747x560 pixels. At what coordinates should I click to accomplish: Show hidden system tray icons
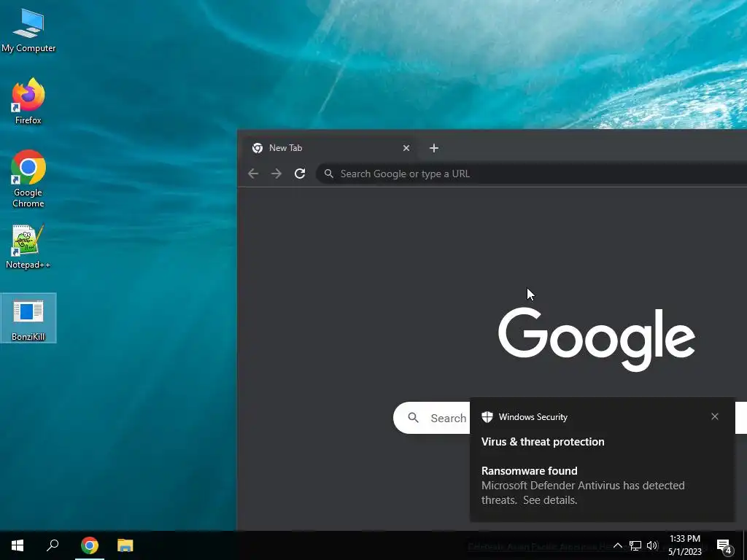[617, 545]
